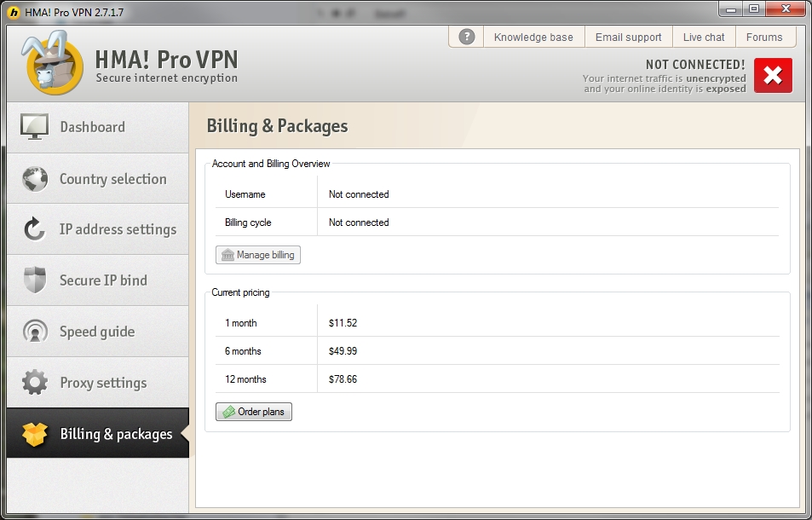Open the Speed guide page
The image size is (812, 520).
(x=98, y=331)
